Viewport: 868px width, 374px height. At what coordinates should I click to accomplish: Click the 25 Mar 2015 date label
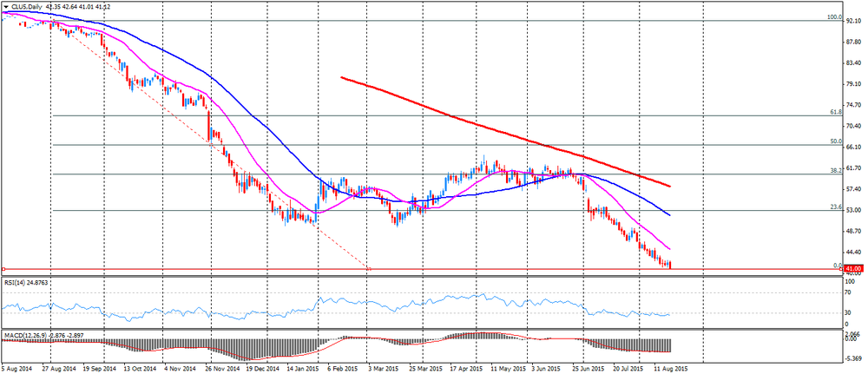click(x=426, y=367)
